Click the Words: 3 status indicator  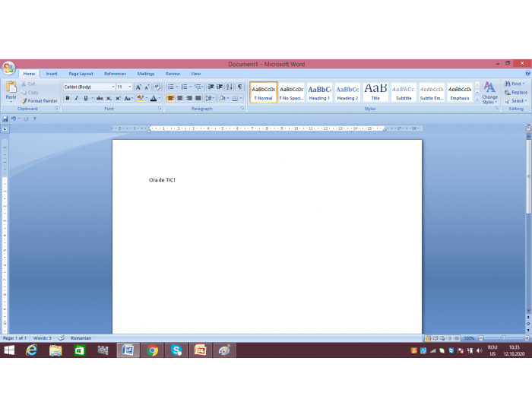43,338
